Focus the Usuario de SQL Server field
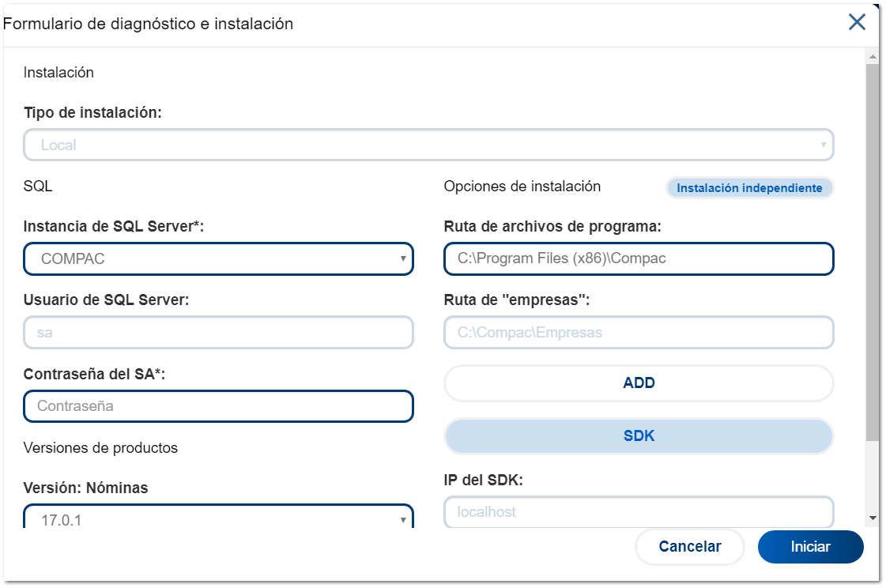The image size is (886, 588). pos(218,333)
